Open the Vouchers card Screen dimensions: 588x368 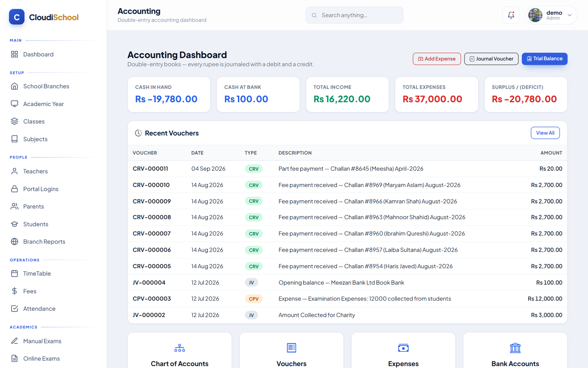(x=291, y=350)
